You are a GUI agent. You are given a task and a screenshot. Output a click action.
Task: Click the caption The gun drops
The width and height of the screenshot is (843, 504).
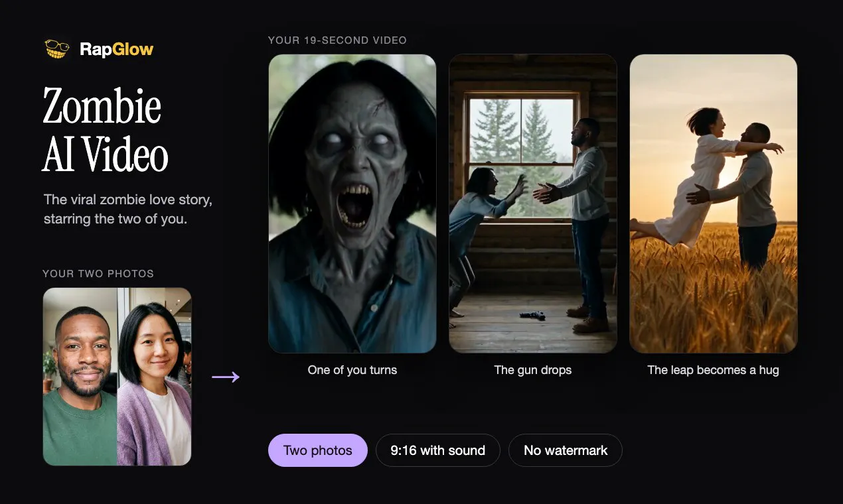[x=533, y=370]
